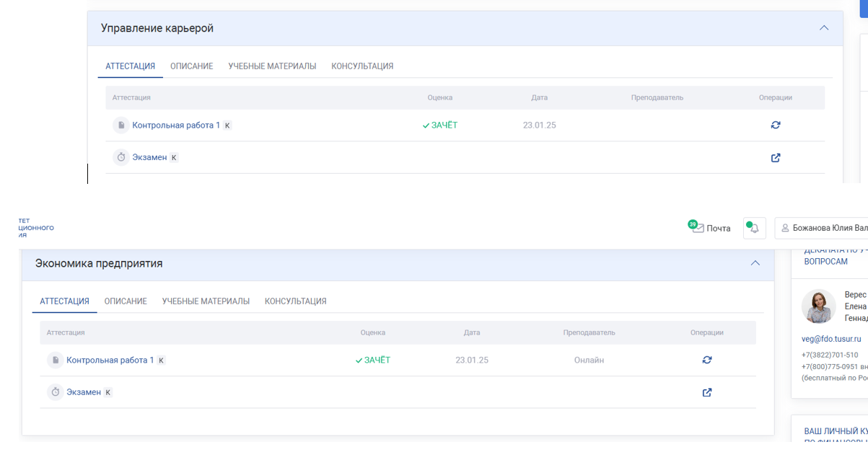
Task: Switch to Описание tab in Управление карьерой
Action: [x=191, y=66]
